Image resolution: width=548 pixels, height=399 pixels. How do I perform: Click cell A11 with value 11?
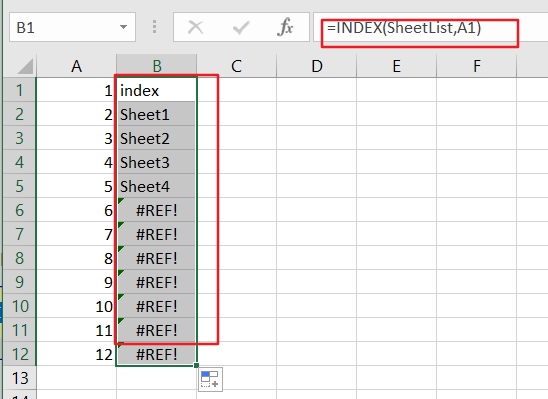tap(76, 330)
